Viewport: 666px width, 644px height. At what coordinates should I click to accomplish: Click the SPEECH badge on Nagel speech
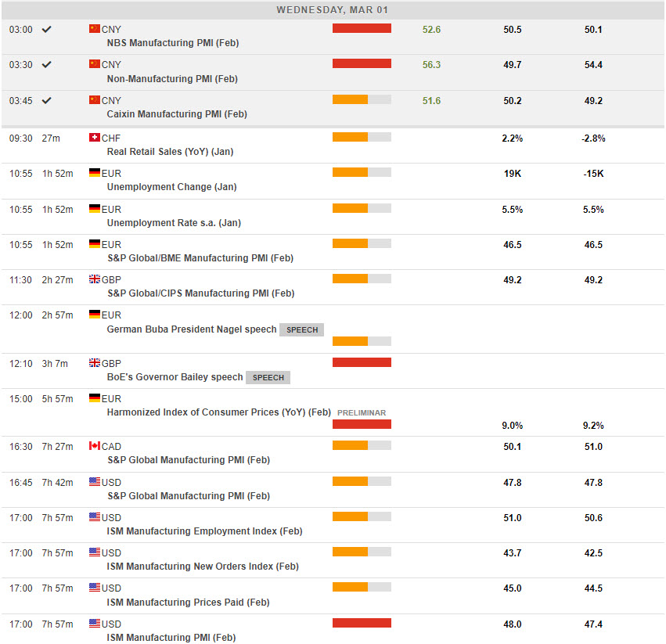point(301,330)
